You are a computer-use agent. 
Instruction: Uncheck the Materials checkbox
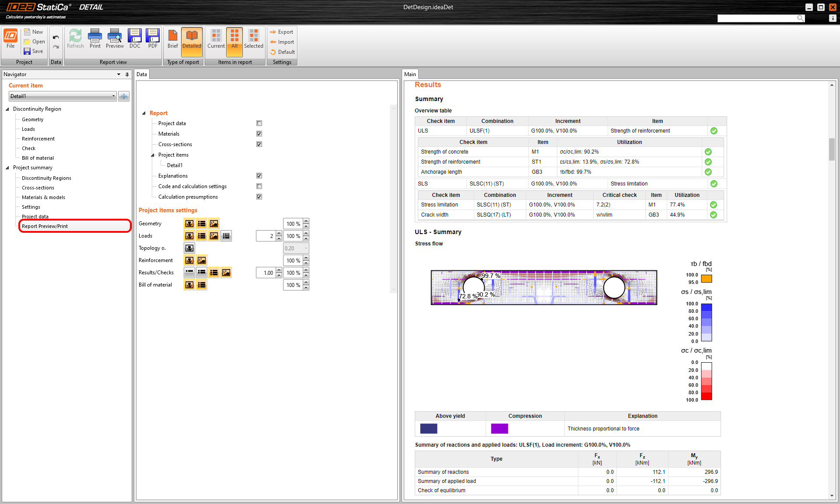click(x=259, y=134)
